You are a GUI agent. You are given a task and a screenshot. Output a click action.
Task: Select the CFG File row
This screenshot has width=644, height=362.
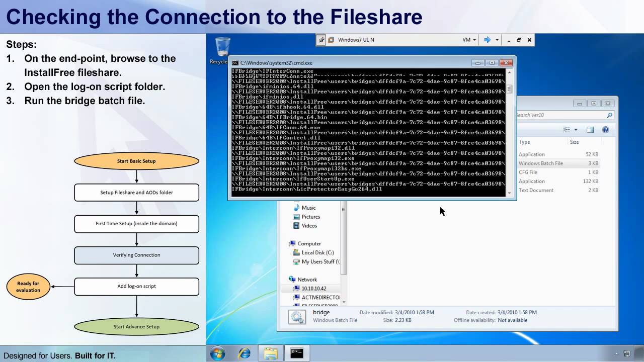click(x=558, y=172)
